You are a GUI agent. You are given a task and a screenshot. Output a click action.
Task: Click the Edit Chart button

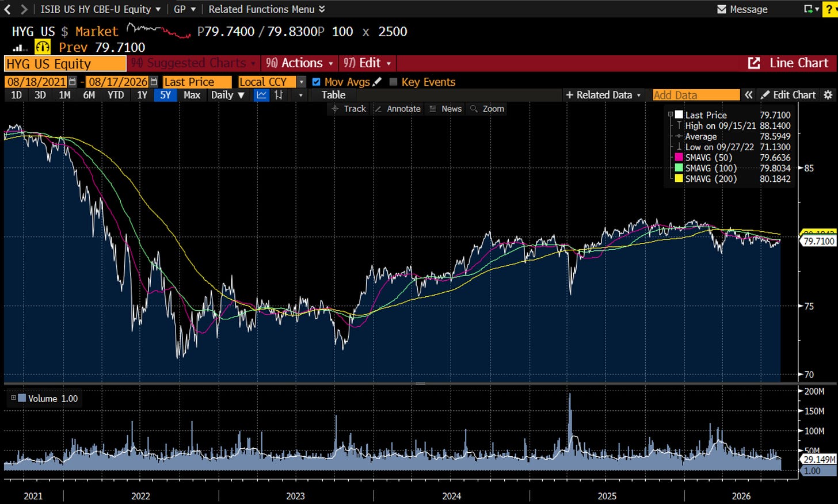(789, 95)
